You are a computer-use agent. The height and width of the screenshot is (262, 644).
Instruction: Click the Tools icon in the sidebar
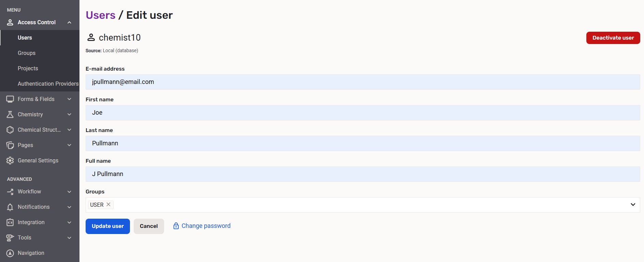(10, 237)
